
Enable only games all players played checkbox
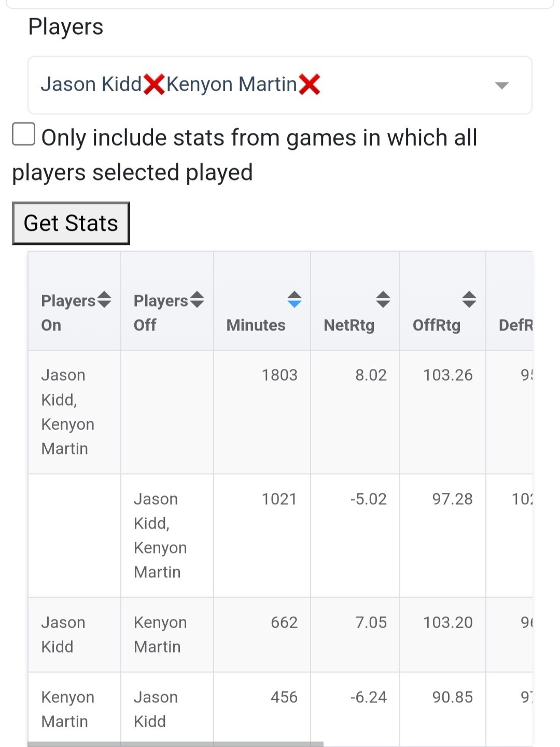click(24, 134)
